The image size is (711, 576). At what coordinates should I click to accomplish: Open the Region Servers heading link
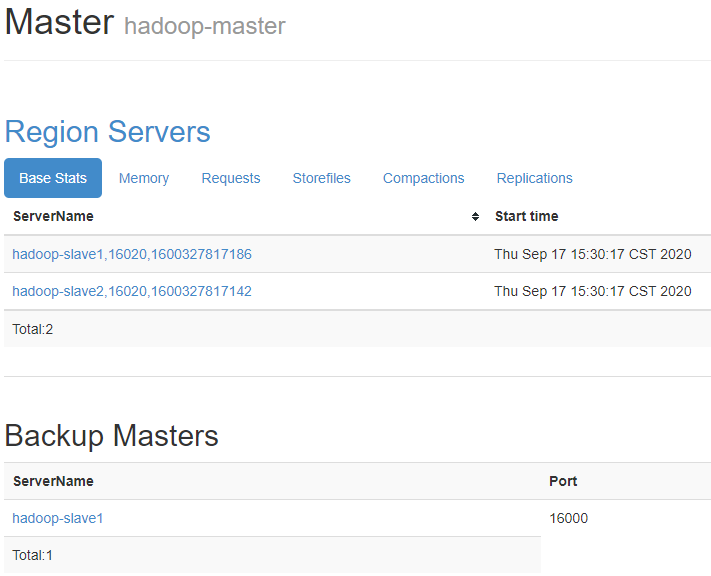[x=107, y=132]
